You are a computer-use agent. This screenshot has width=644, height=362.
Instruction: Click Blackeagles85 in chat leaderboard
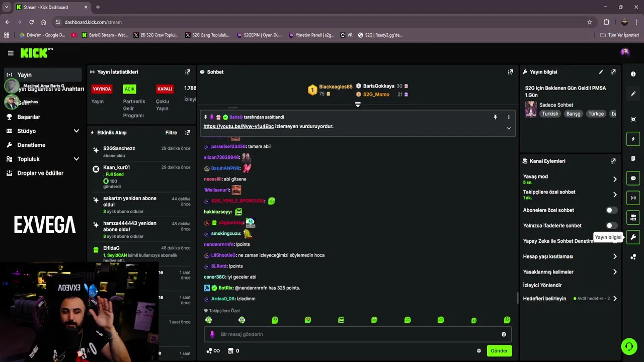pos(336,87)
